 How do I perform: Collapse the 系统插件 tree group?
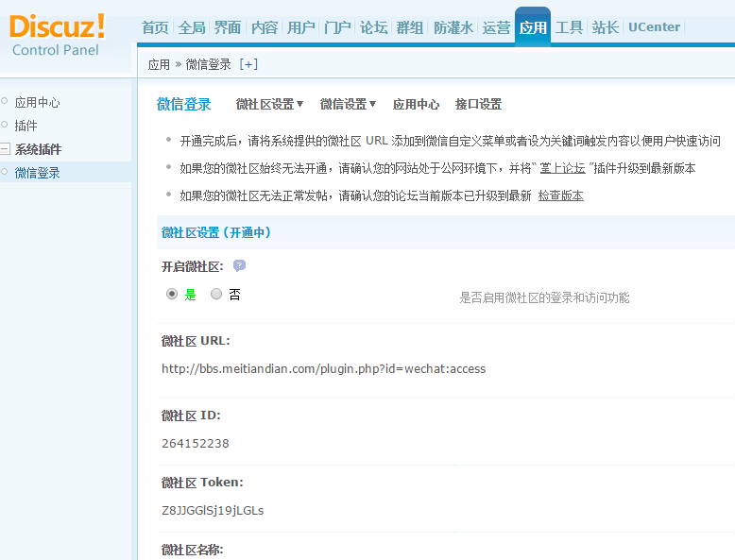tap(5, 149)
